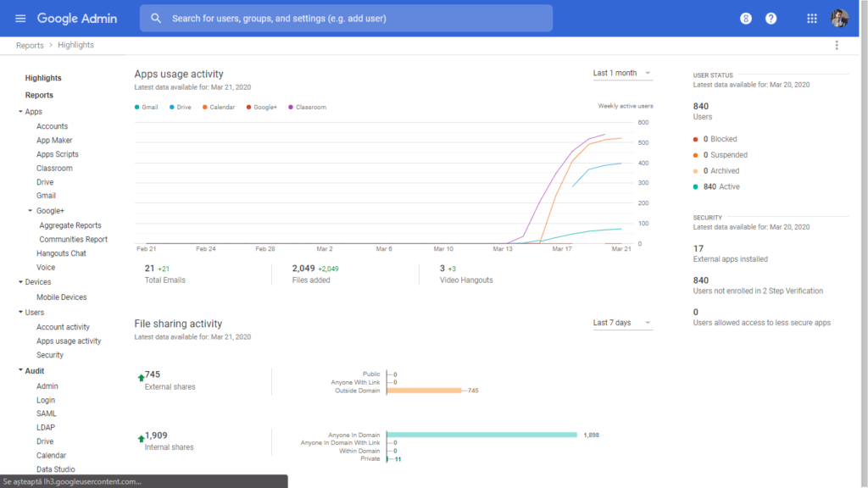Open the App Maker report
Image resolution: width=868 pixels, height=488 pixels.
pos(54,141)
